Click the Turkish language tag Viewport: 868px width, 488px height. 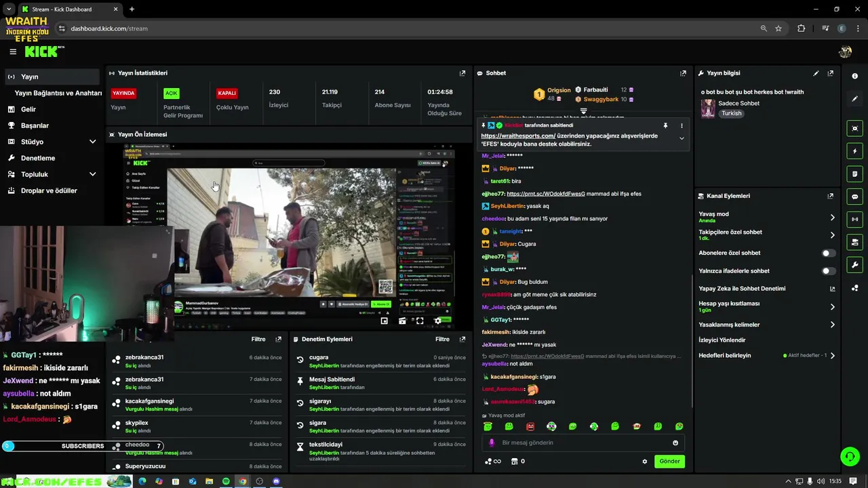pos(731,113)
